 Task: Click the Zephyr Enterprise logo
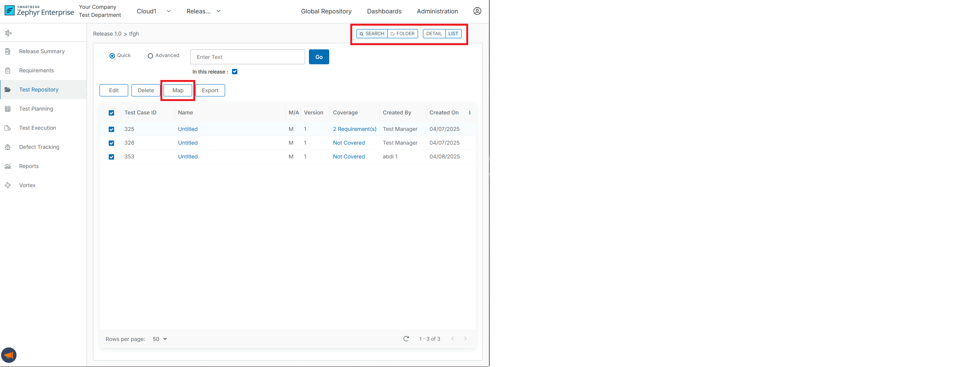[x=39, y=11]
